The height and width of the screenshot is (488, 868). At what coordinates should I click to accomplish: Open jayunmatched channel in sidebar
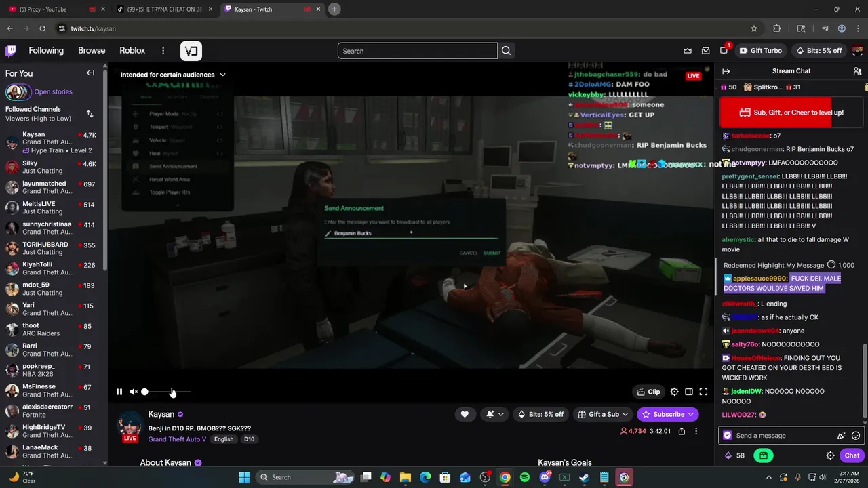(x=52, y=187)
